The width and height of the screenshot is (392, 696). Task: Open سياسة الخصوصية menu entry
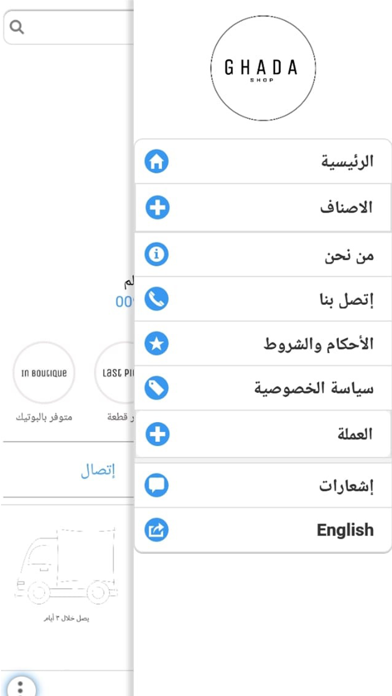[x=263, y=388]
